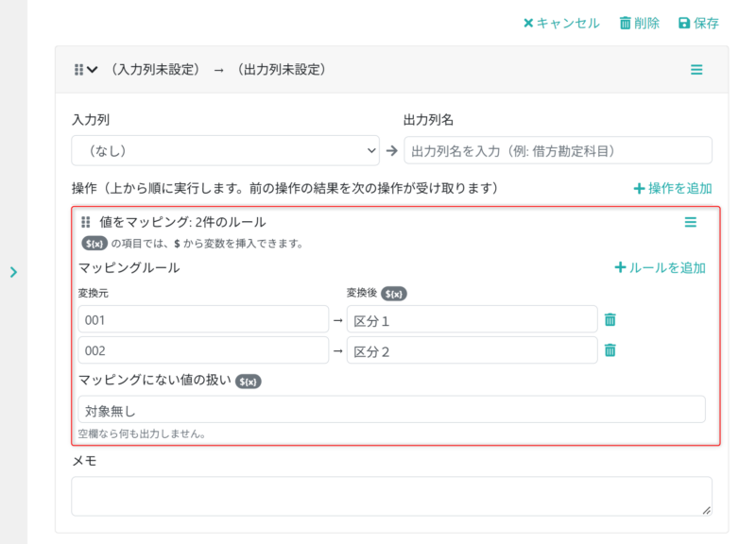Click the hint text 空欄なら何も出力しません。
The image size is (756, 544).
coord(143,433)
